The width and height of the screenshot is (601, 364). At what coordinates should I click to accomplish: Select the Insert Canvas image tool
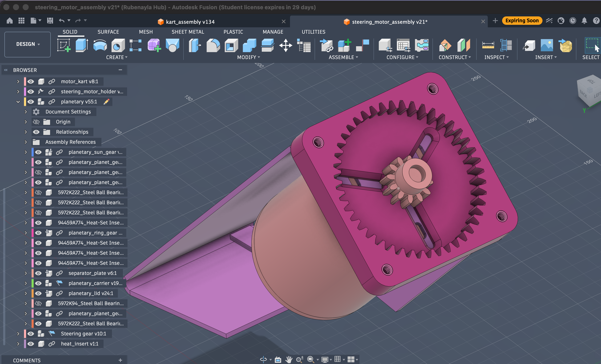(x=547, y=45)
